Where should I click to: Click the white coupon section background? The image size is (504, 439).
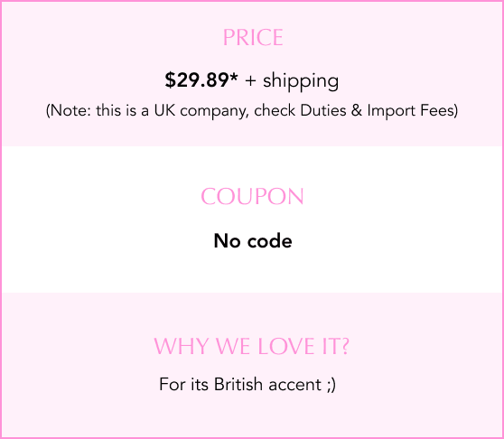[x=252, y=219]
